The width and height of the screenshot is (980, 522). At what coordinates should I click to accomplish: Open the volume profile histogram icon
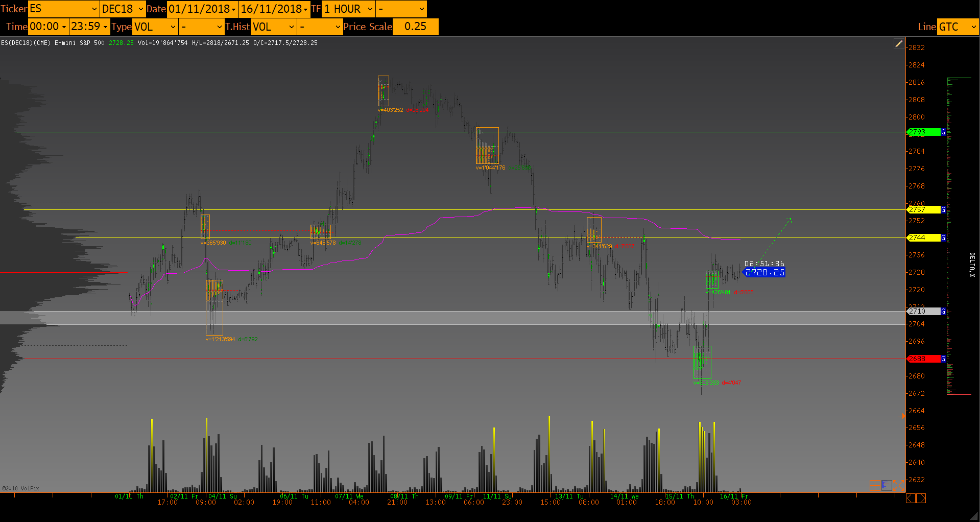[887, 485]
